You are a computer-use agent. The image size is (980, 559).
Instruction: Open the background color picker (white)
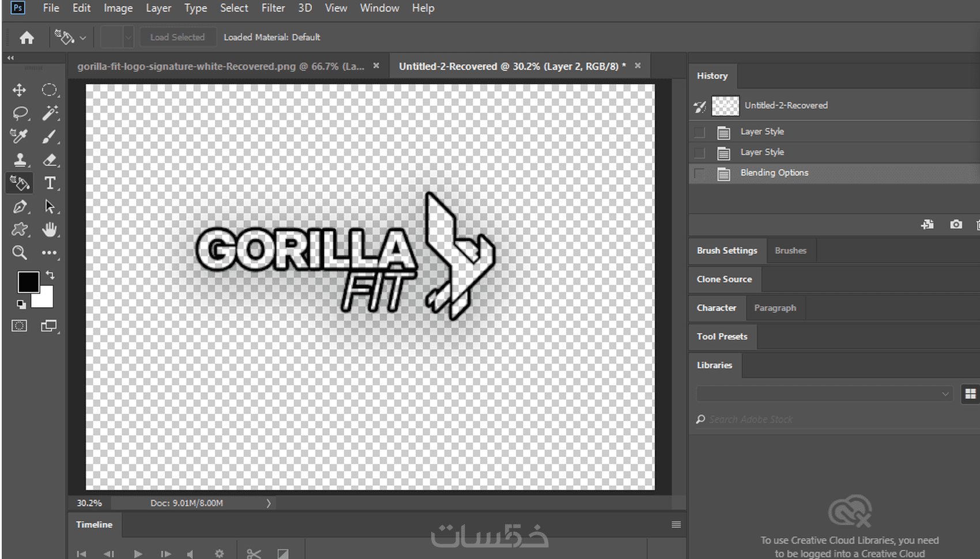point(45,300)
